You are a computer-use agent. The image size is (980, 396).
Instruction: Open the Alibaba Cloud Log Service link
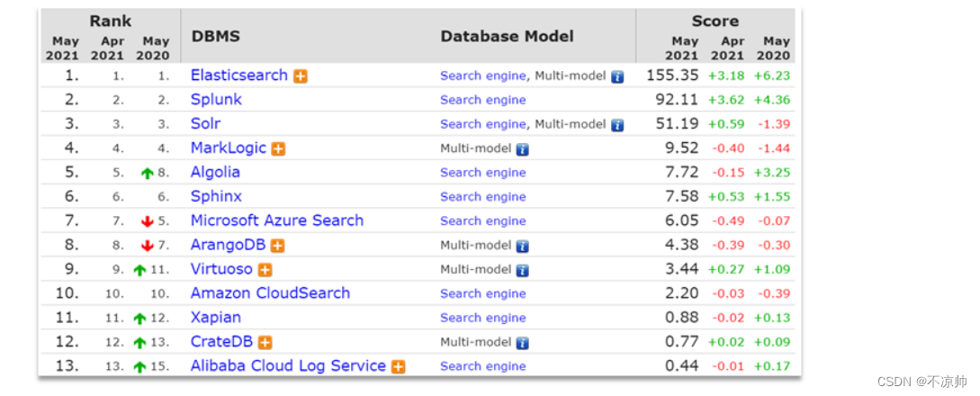point(288,366)
